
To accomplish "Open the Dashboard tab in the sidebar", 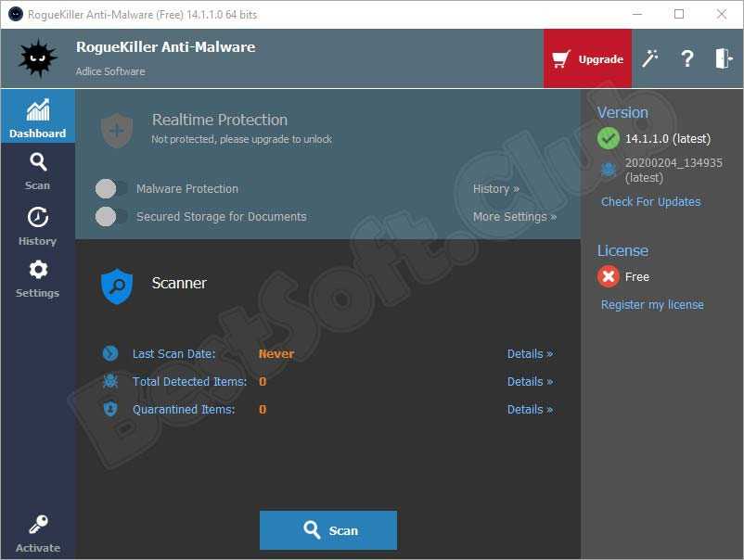I will tap(37, 117).
